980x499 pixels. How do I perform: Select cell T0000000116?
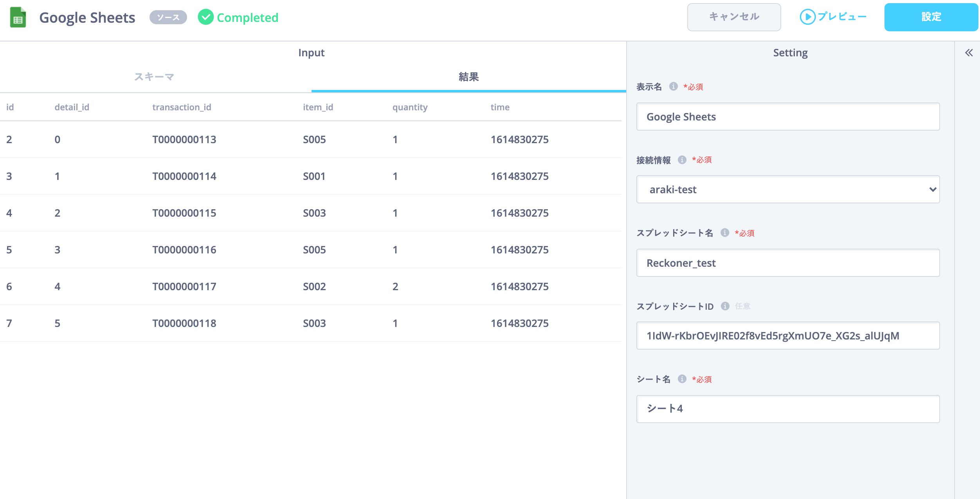(x=184, y=250)
